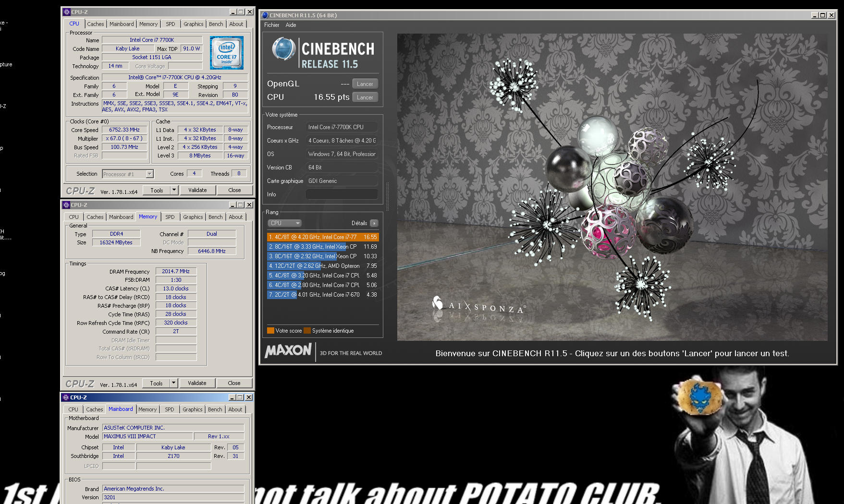Click the NB Frequency 6446.8 MHz value
Screen dimensions: 844x504
(212, 251)
